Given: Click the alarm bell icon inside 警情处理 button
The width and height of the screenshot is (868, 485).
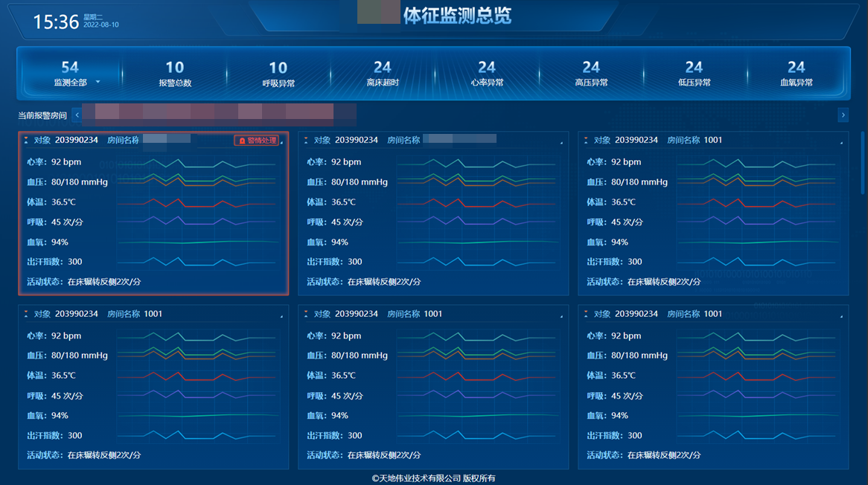Looking at the screenshot, I should coord(243,140).
